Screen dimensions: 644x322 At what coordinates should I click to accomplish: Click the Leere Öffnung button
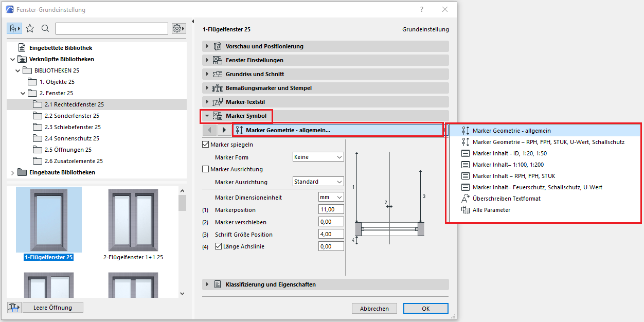point(53,308)
